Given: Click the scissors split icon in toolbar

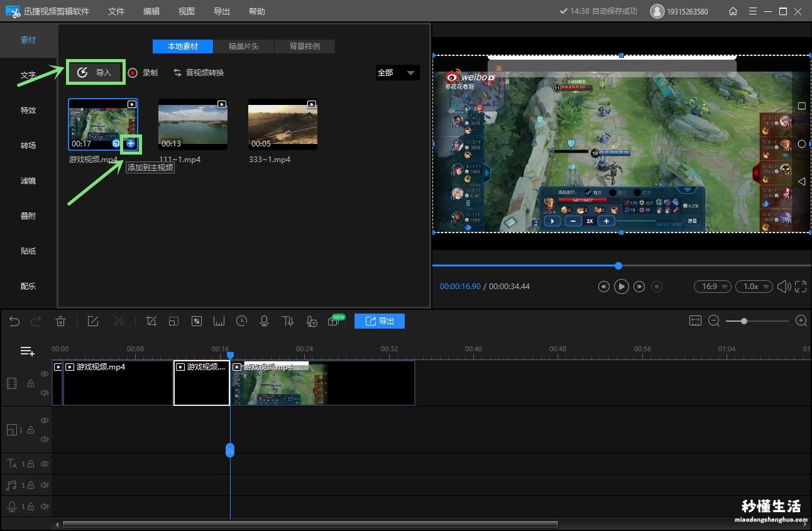Looking at the screenshot, I should [119, 321].
